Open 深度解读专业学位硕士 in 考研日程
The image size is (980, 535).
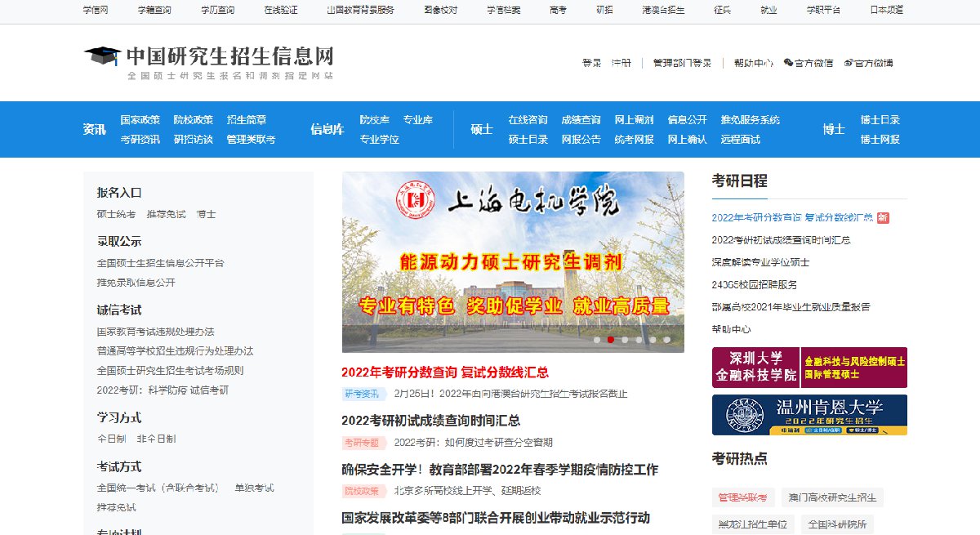point(761,262)
